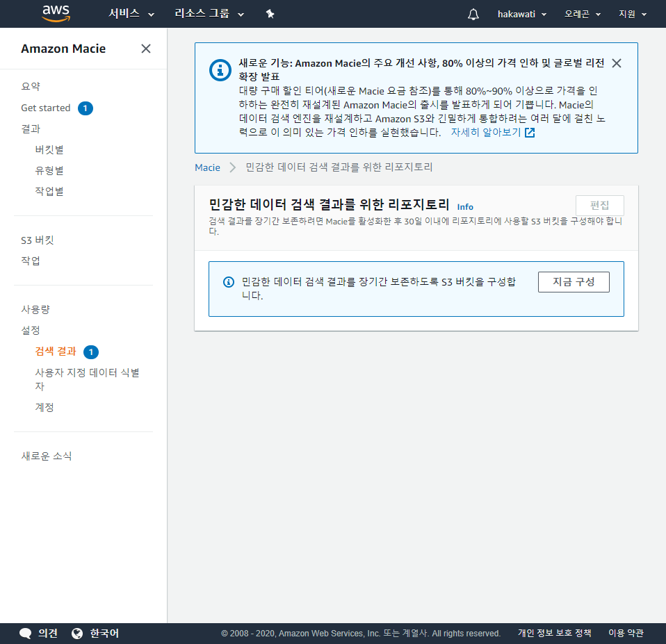Close the Amazon Macie sidebar panel
666x644 pixels.
tap(146, 49)
